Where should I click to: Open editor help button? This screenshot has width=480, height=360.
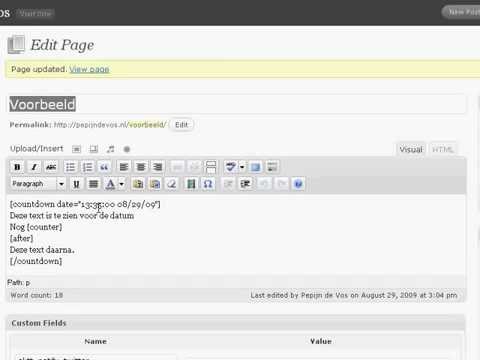click(298, 184)
